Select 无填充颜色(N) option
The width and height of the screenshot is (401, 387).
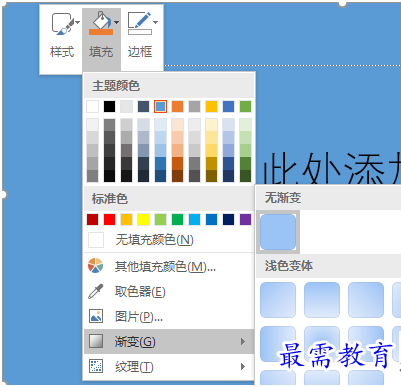pos(169,240)
